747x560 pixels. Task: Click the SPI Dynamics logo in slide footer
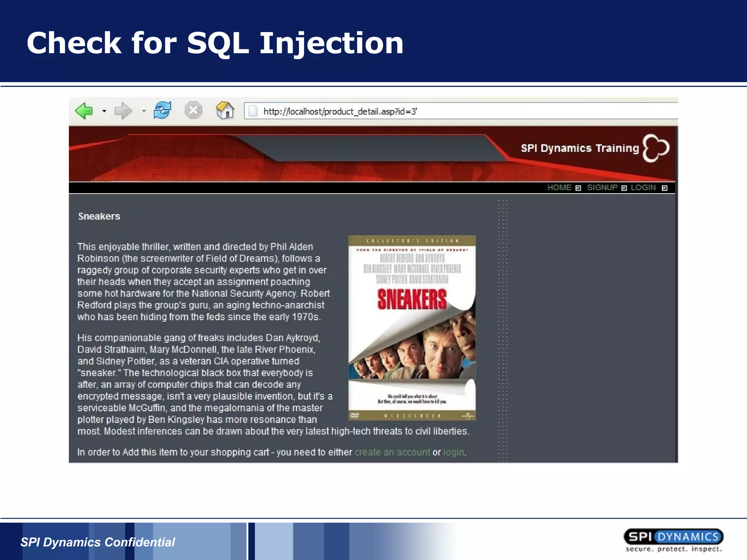click(673, 540)
